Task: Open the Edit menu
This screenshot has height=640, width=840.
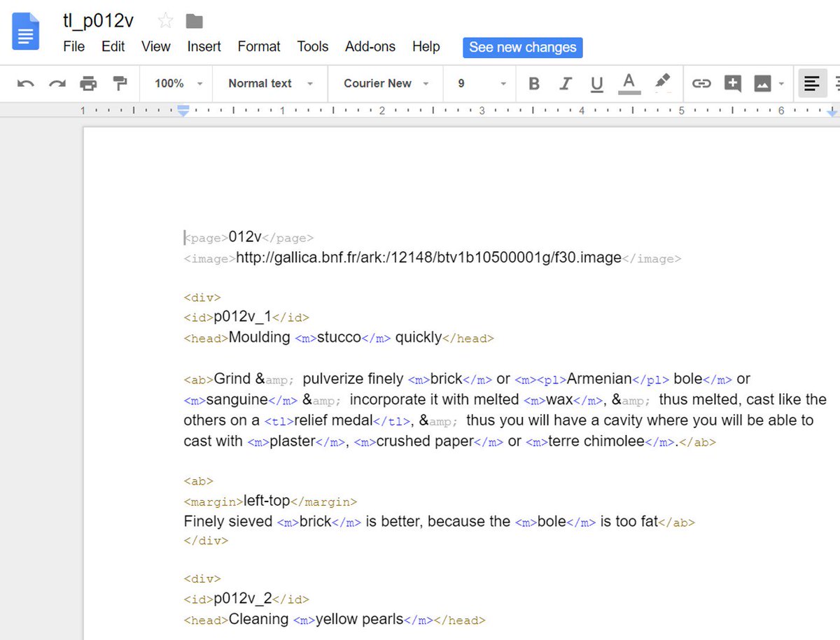Action: 113,47
